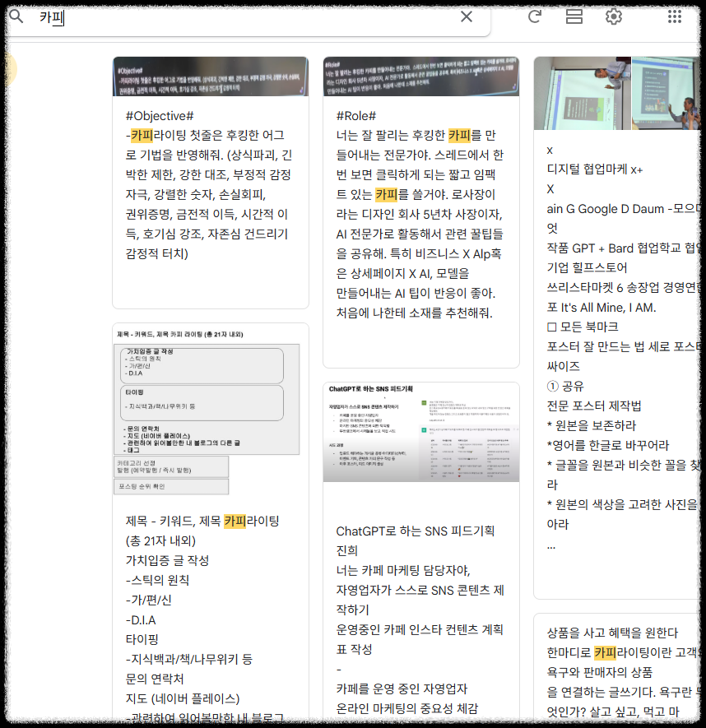The image size is (706, 728).
Task: Clear the 카피 search query with the X
Action: (x=467, y=16)
